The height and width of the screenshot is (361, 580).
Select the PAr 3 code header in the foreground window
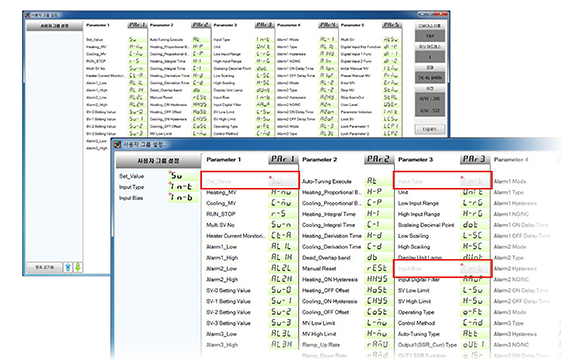click(474, 159)
